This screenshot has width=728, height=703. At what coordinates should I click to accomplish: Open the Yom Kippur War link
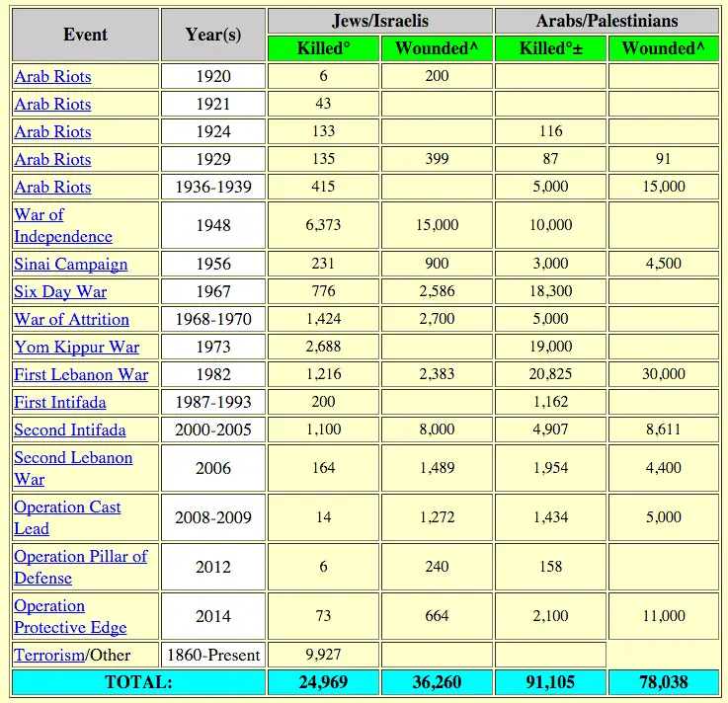point(76,348)
